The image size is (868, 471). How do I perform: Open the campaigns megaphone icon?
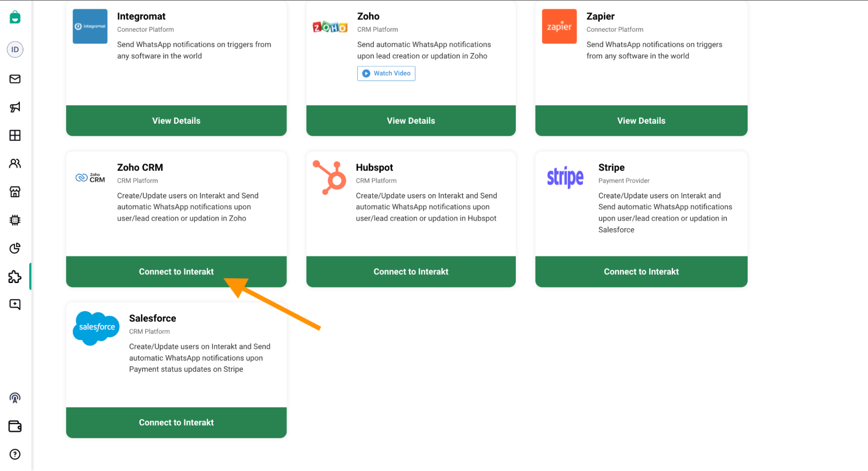pos(15,107)
